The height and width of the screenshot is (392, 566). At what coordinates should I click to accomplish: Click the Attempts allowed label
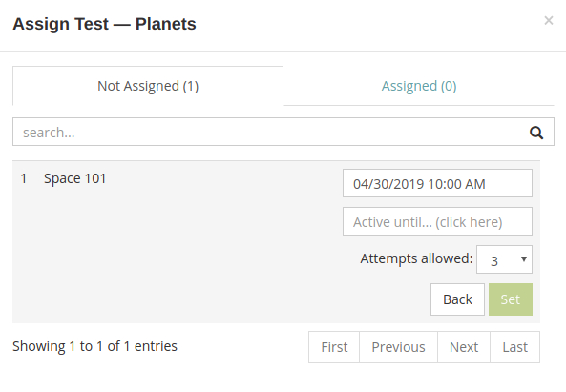pos(416,258)
